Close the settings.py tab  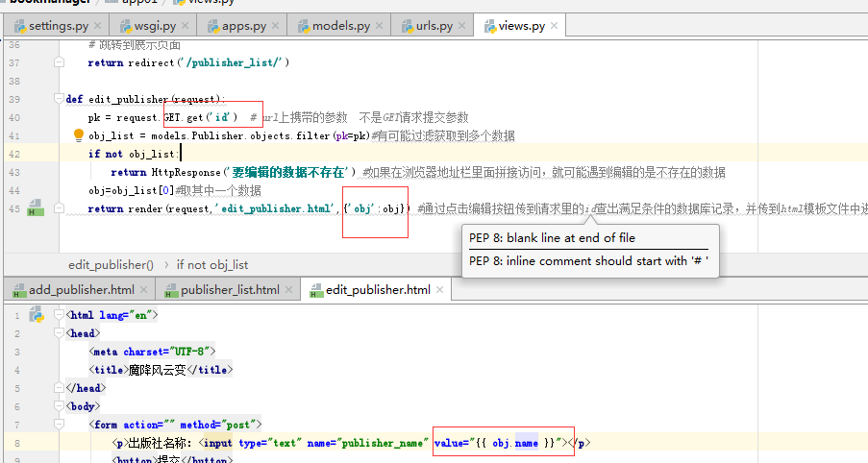tap(98, 26)
